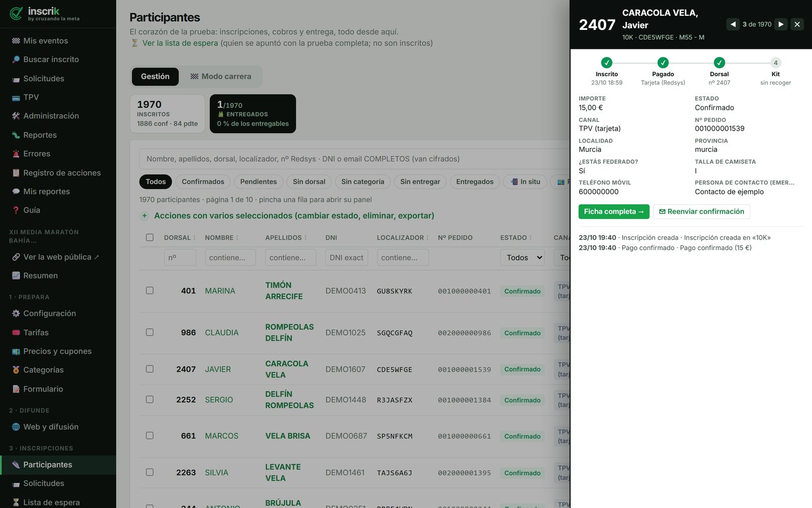The width and height of the screenshot is (812, 508).
Task: Select the In situ filter chip
Action: click(525, 182)
